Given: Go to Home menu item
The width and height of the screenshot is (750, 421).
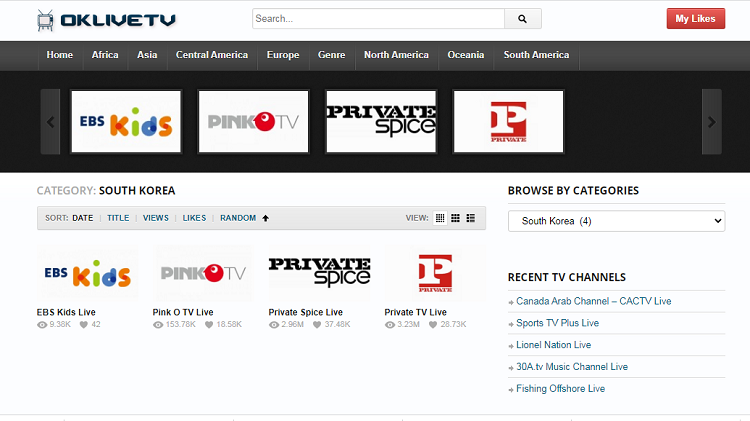Looking at the screenshot, I should coord(60,55).
